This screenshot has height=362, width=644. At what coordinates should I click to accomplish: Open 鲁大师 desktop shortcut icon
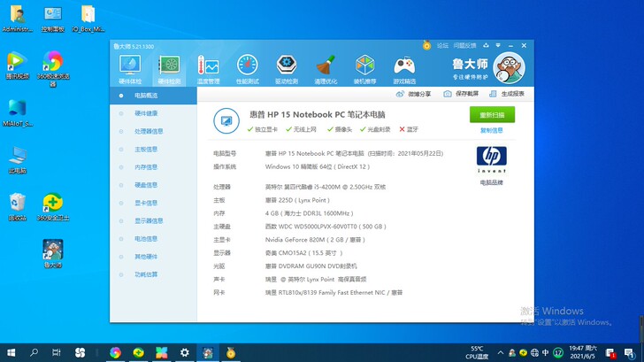(x=53, y=254)
